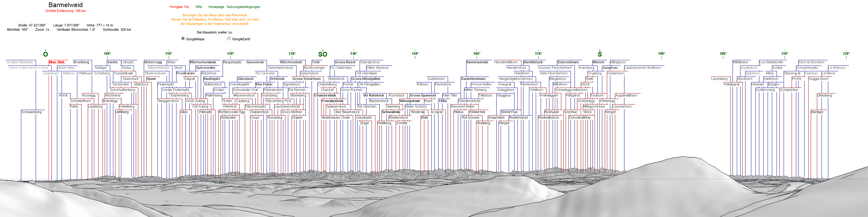Image resolution: width=868 pixels, height=217 pixels.
Task: Click the Wildhorn peak label
Action: 740,62
